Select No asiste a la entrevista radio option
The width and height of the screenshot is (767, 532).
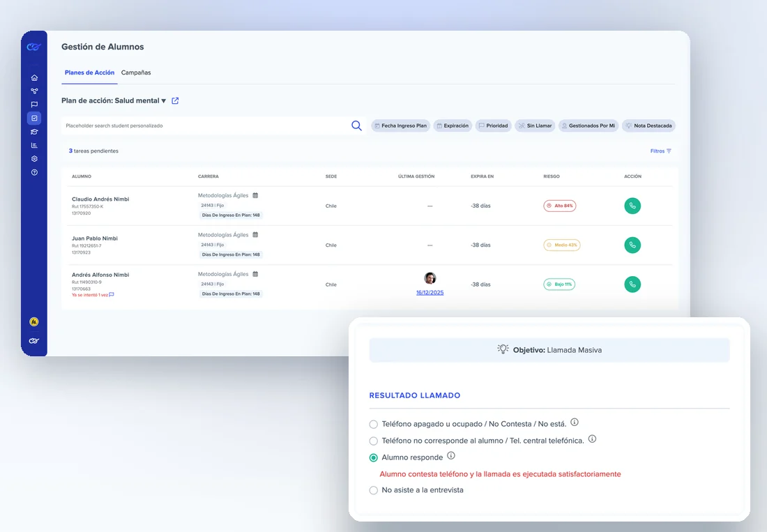[374, 490]
